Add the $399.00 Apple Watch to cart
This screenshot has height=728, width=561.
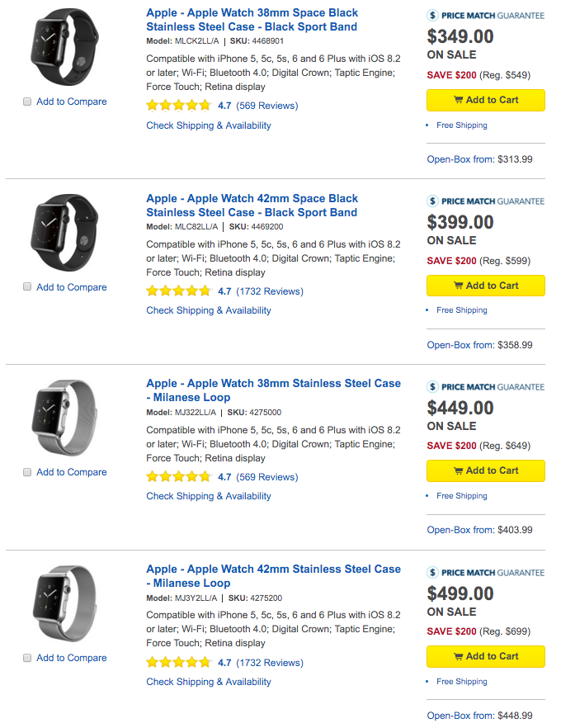(x=486, y=286)
